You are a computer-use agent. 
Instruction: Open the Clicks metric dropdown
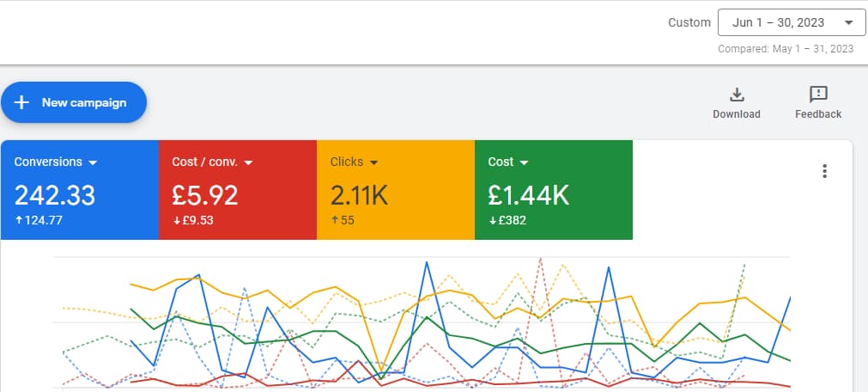[373, 162]
